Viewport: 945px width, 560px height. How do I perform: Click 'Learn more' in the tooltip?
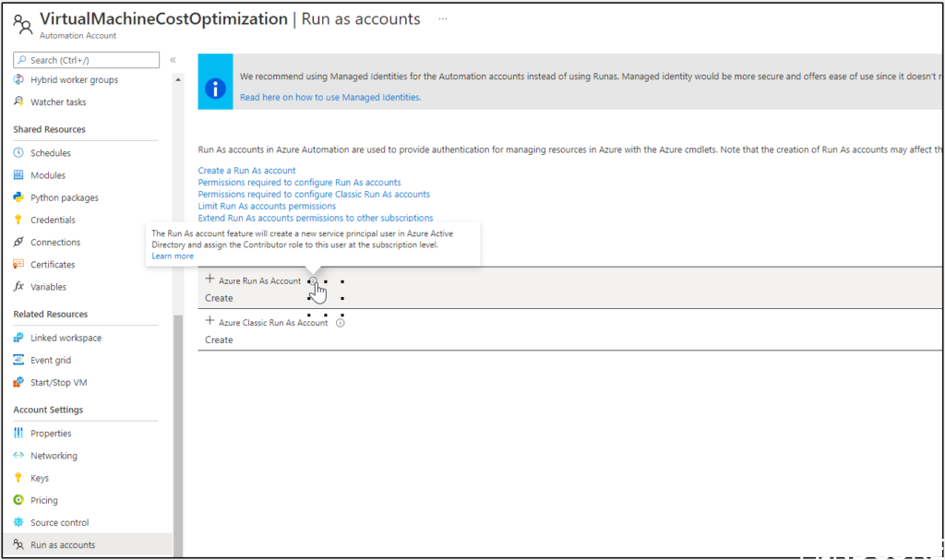(173, 256)
